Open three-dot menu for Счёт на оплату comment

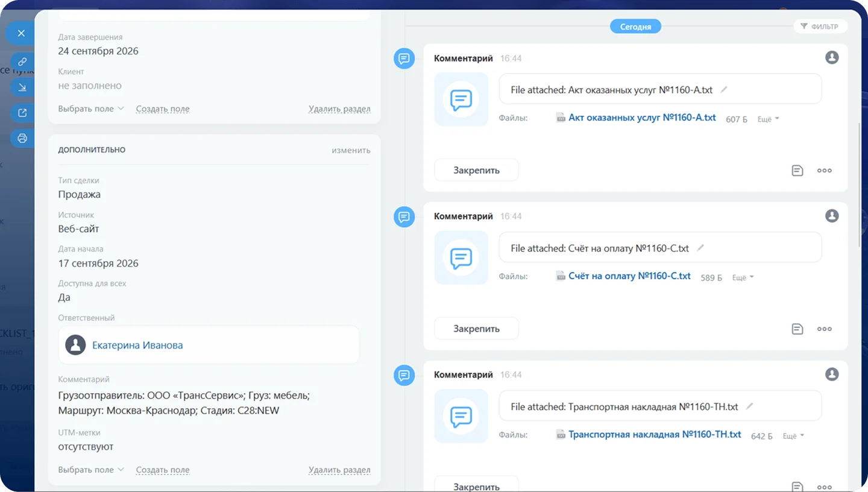[825, 329]
